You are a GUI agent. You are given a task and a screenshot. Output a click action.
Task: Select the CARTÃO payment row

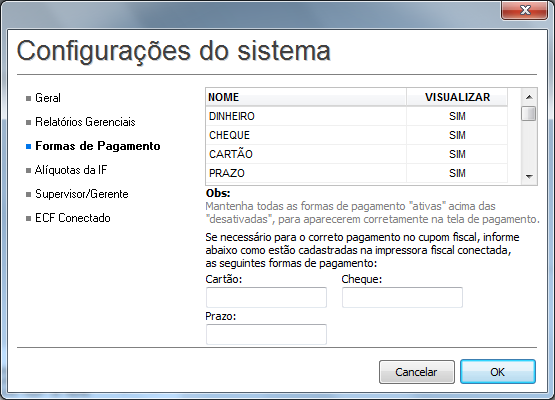click(356, 154)
